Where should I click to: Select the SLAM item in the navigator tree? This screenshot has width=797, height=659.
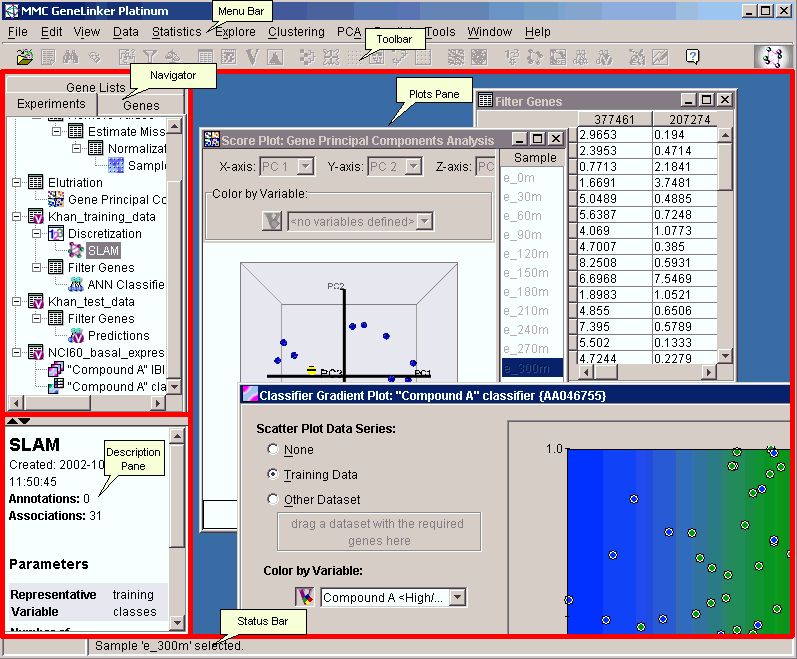103,250
